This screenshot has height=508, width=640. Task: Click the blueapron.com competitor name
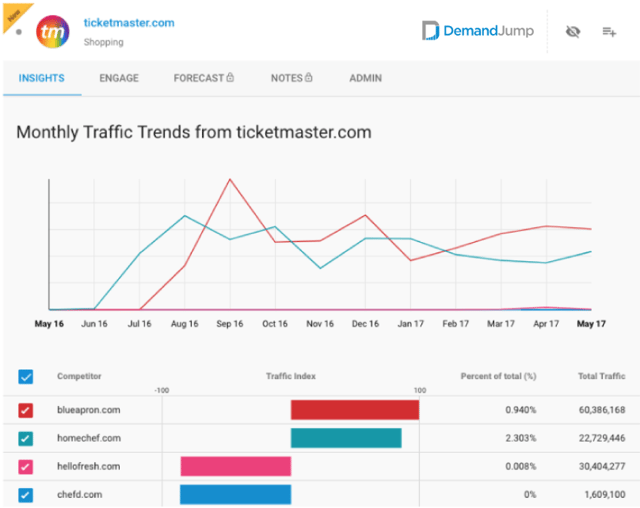click(89, 410)
